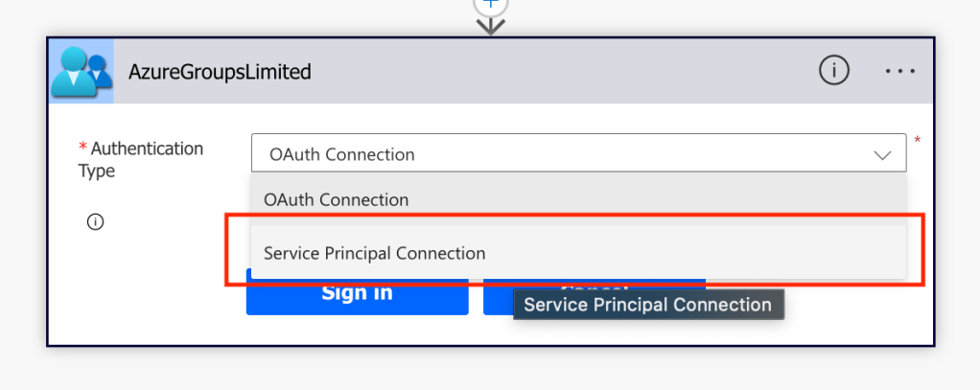Click the insert step plus icon above the card
980x390 pixels.
(490, 5)
